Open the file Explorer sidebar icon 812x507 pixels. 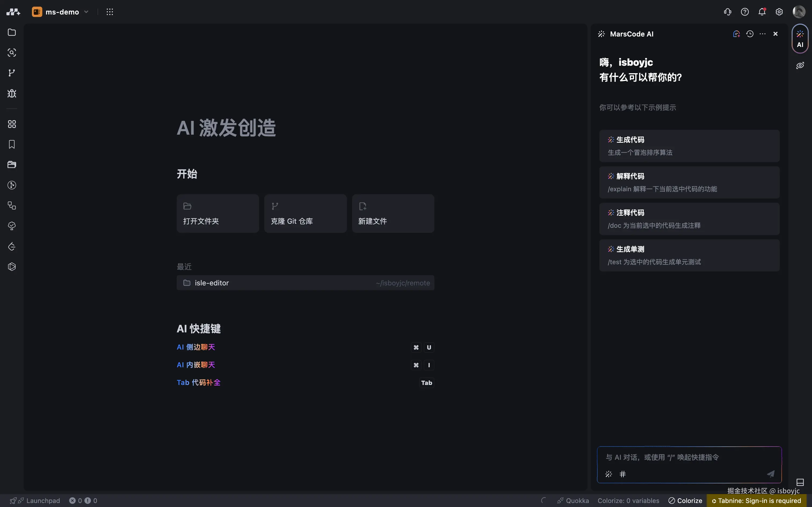12,32
